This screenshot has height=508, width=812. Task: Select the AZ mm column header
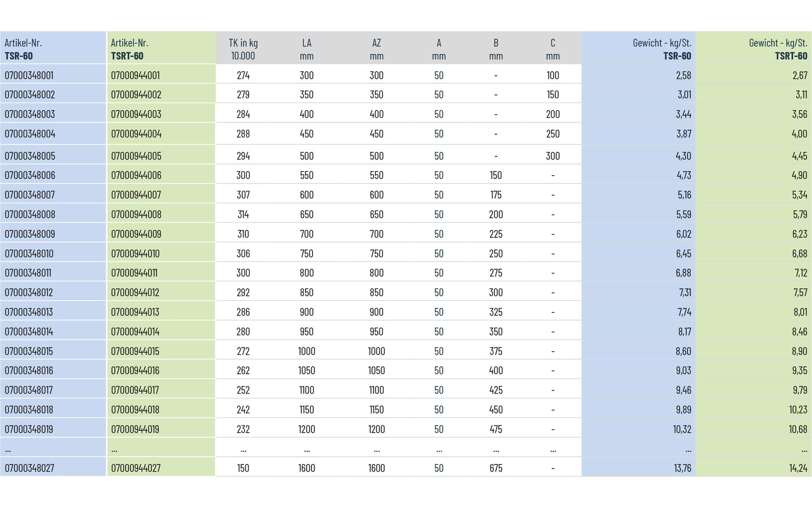(376, 49)
